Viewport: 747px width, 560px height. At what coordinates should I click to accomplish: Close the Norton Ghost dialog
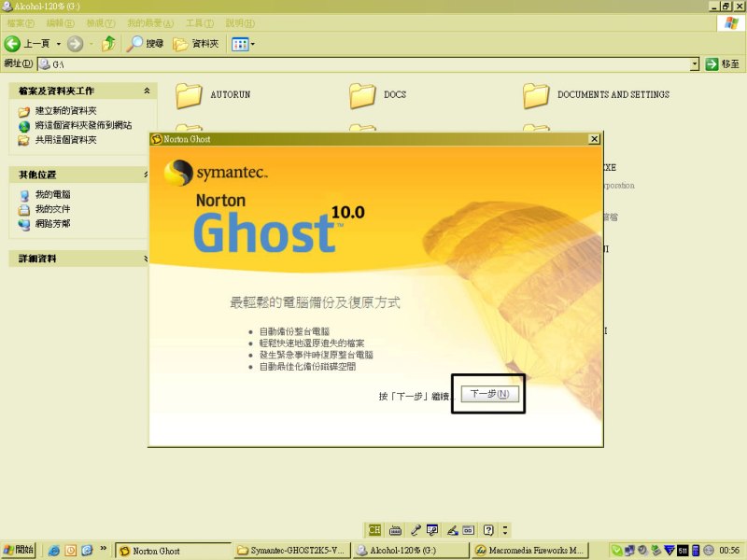(x=594, y=139)
